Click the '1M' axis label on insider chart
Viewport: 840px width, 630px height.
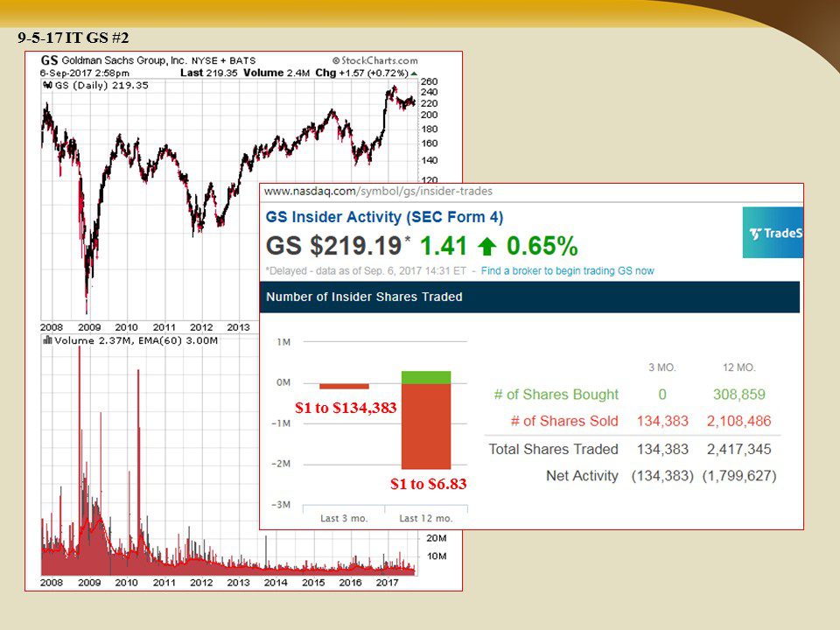283,342
